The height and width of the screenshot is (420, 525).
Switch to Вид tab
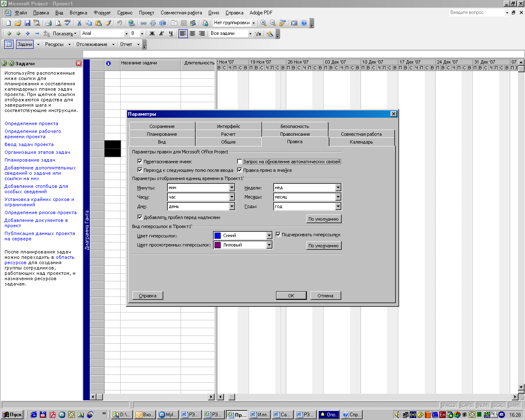(162, 142)
